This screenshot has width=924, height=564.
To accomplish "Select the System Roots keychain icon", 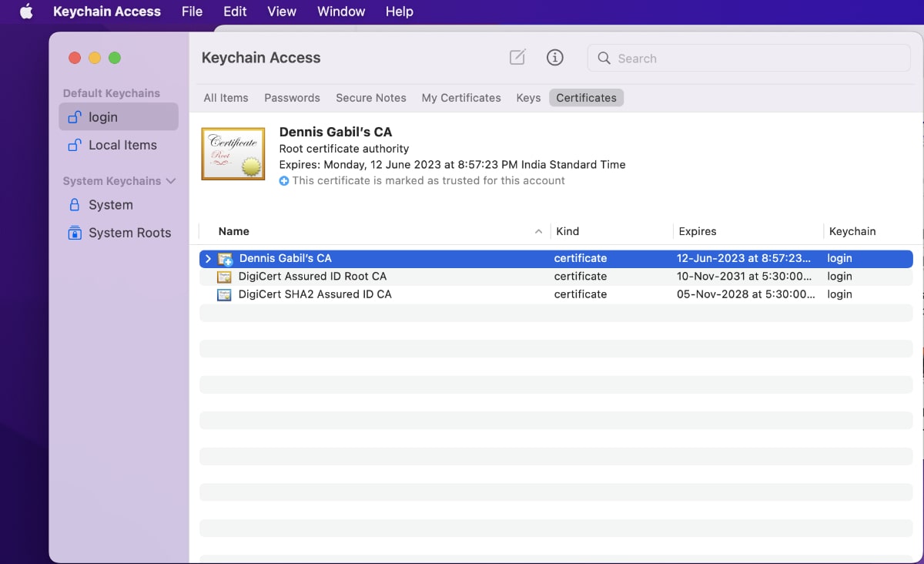I will (75, 233).
